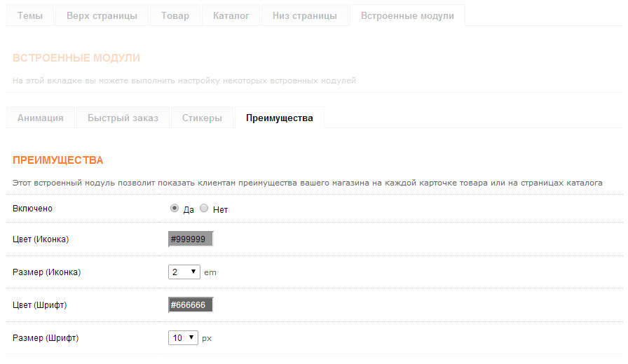Enable the module with the Да radio button
Viewport: 628px width, 364px height.
tap(174, 209)
